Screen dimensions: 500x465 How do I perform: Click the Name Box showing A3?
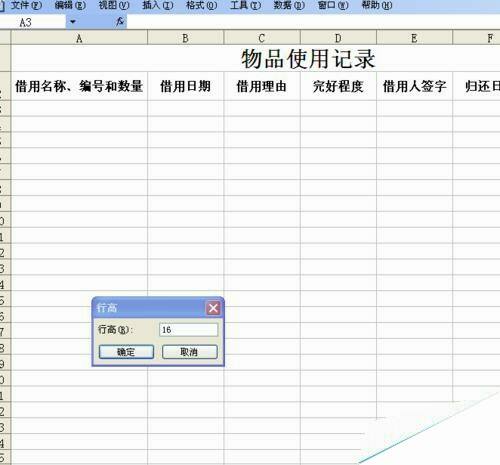(33, 22)
